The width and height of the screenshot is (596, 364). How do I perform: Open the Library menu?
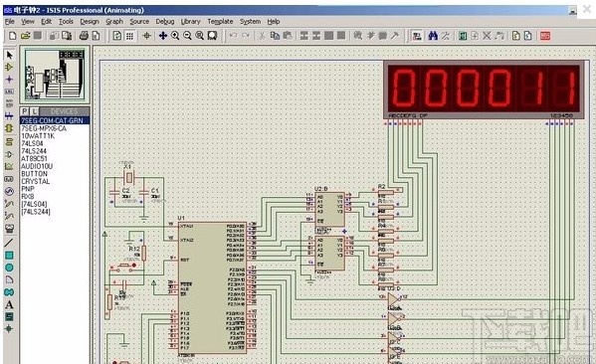coord(190,22)
